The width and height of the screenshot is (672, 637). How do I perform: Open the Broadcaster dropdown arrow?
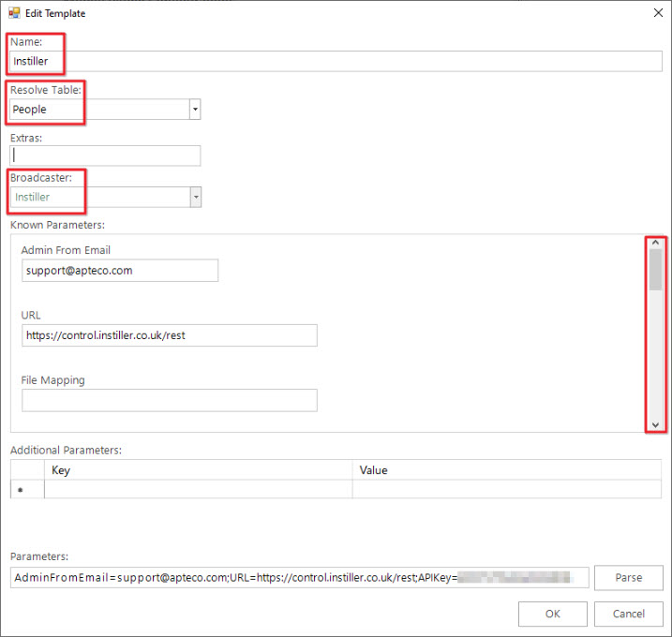coord(196,197)
